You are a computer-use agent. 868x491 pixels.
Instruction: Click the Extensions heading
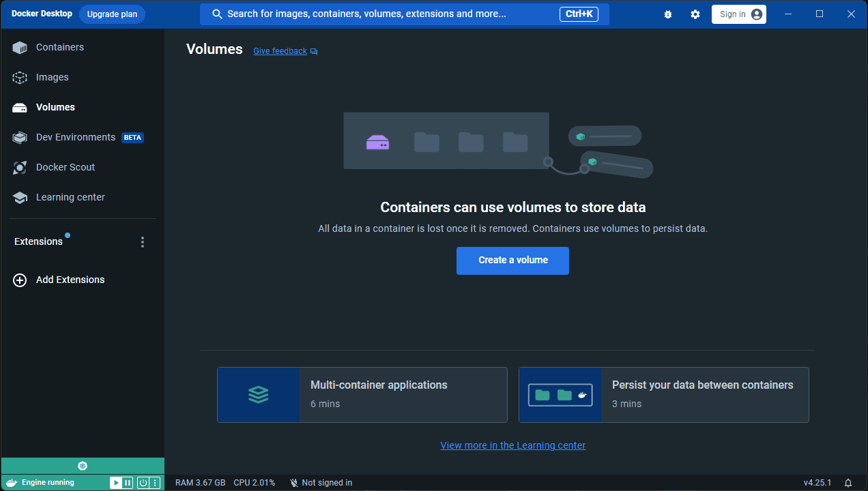tap(38, 241)
